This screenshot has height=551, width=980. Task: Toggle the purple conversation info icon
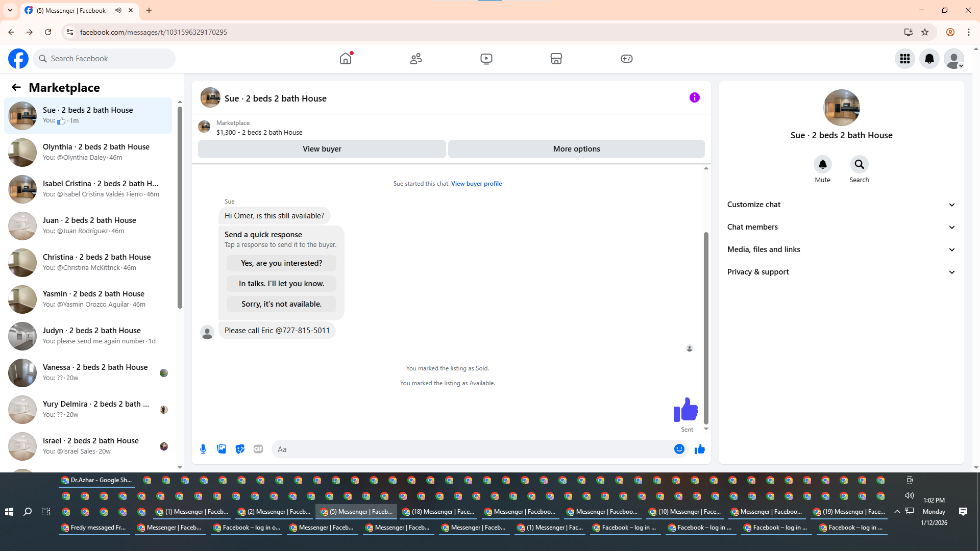[x=694, y=97]
